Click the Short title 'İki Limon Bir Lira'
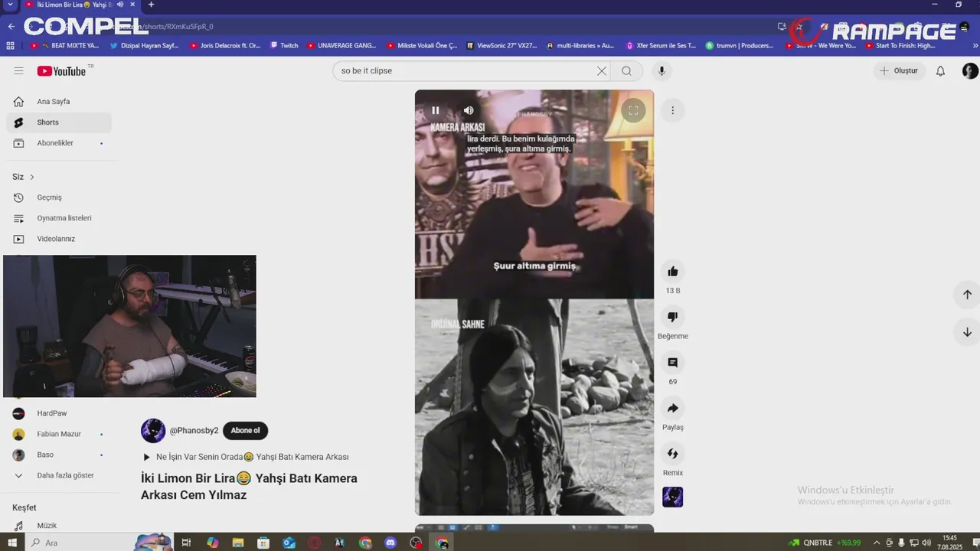The width and height of the screenshot is (980, 551). pyautogui.click(x=249, y=487)
